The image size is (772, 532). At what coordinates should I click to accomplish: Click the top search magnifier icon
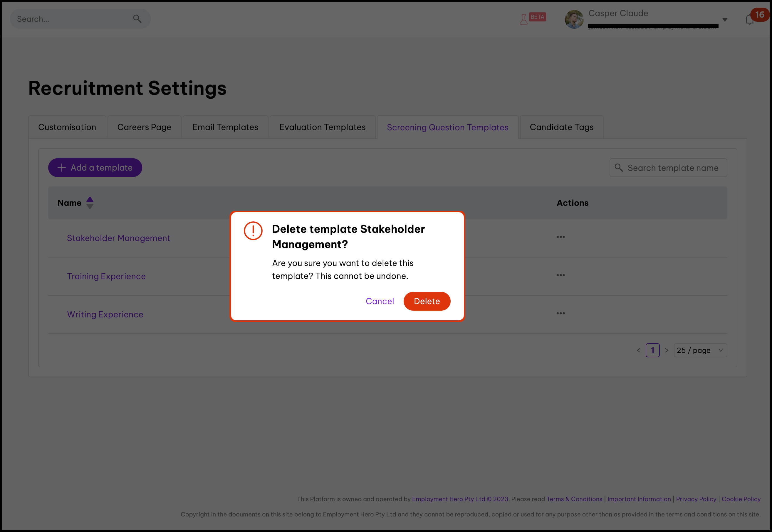[137, 19]
